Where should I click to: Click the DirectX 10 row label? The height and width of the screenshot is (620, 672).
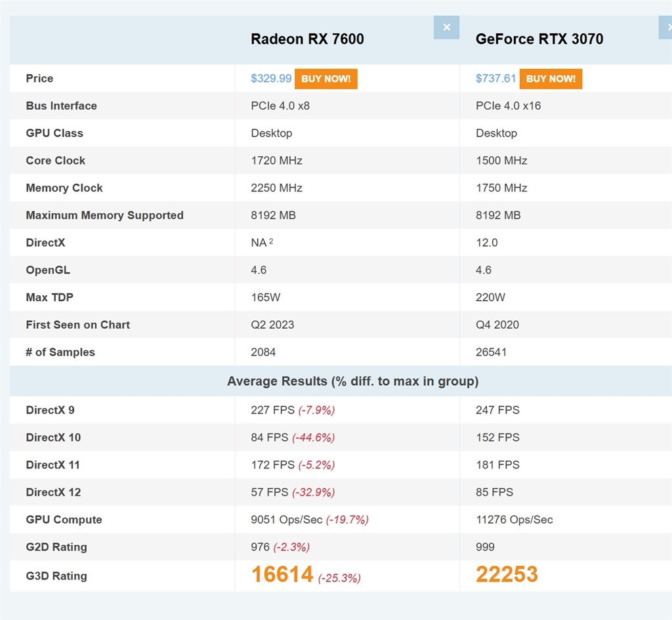(x=53, y=438)
